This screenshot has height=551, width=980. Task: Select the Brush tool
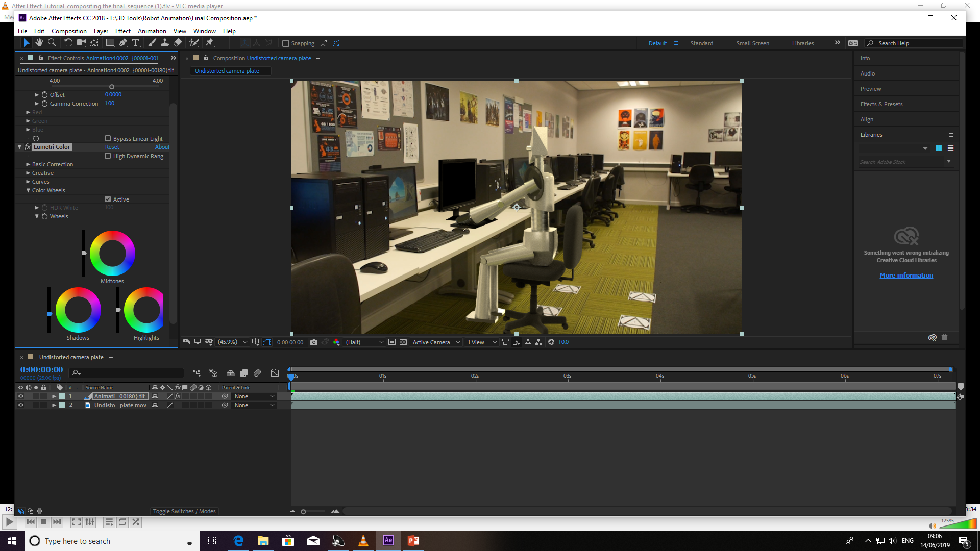[x=152, y=43]
